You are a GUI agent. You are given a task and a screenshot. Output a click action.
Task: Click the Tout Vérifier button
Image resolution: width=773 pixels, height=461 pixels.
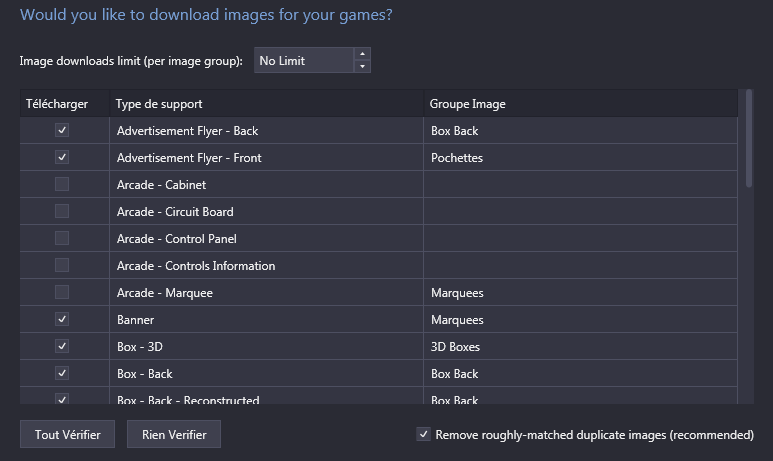68,434
